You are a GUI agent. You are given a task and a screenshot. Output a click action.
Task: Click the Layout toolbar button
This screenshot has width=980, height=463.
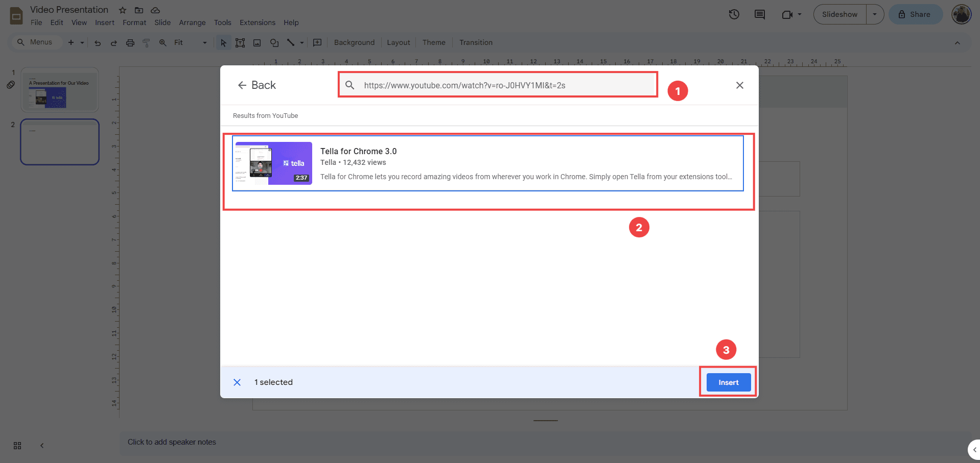coord(399,42)
